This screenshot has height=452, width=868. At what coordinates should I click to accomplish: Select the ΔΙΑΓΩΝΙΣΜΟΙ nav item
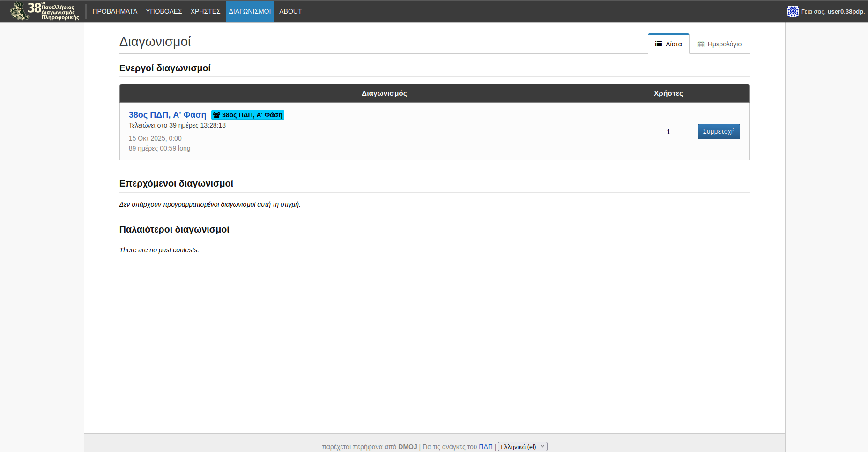(x=250, y=11)
